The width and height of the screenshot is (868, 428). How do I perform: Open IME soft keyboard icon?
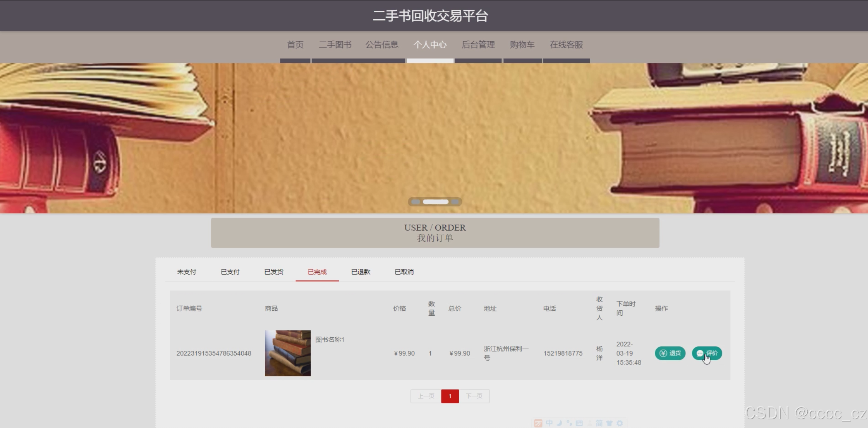tap(579, 423)
